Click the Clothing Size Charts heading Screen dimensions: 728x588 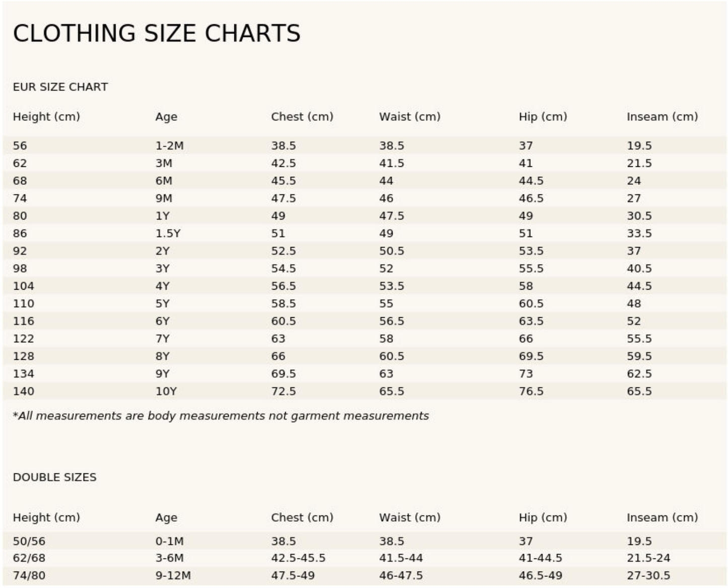coord(157,34)
